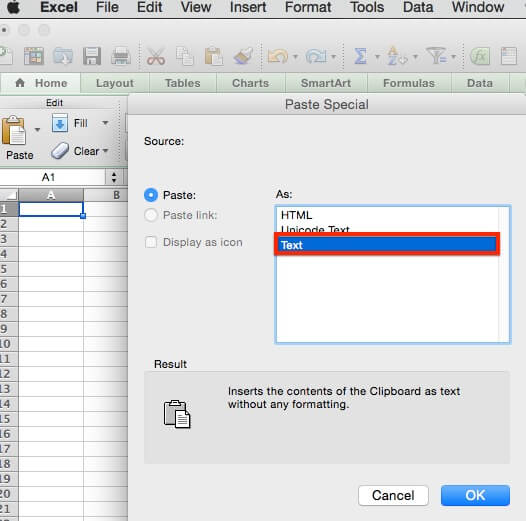Image resolution: width=526 pixels, height=521 pixels.
Task: Enable the Display as icon checkbox
Action: 151,242
